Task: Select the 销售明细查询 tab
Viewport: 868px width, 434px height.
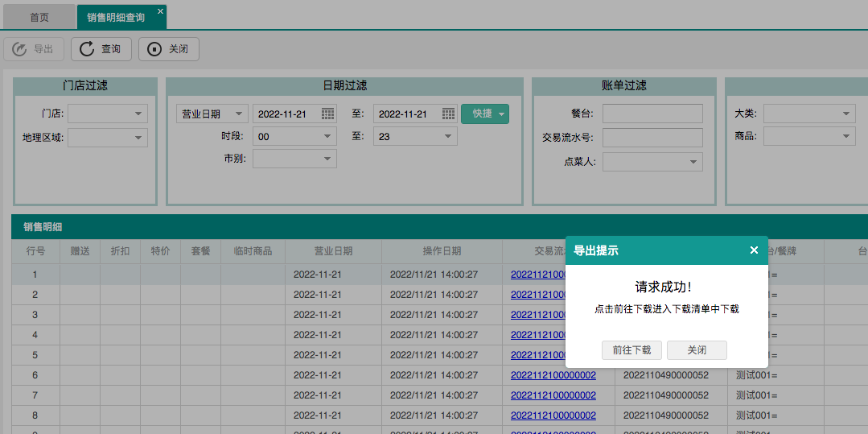Action: point(116,17)
